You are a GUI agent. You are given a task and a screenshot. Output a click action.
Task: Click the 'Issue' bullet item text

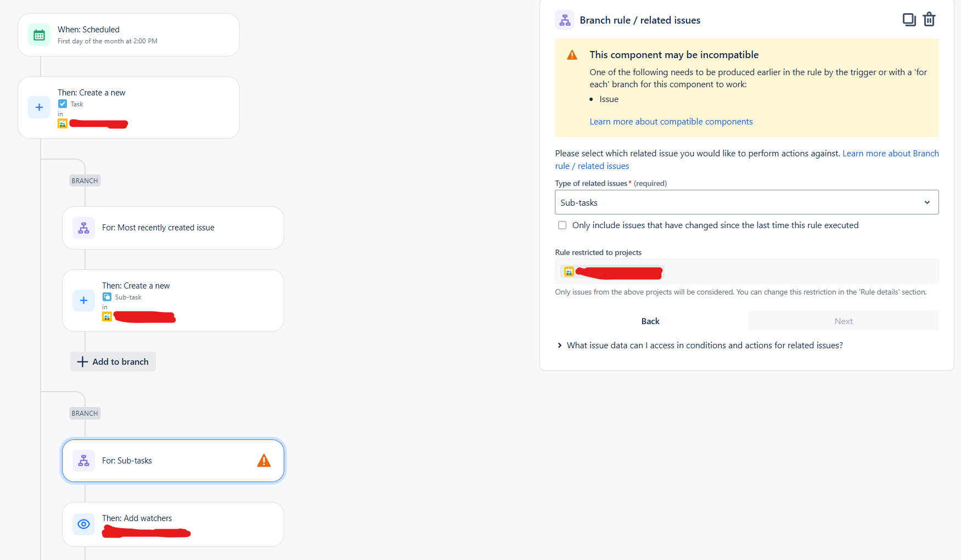pyautogui.click(x=609, y=99)
